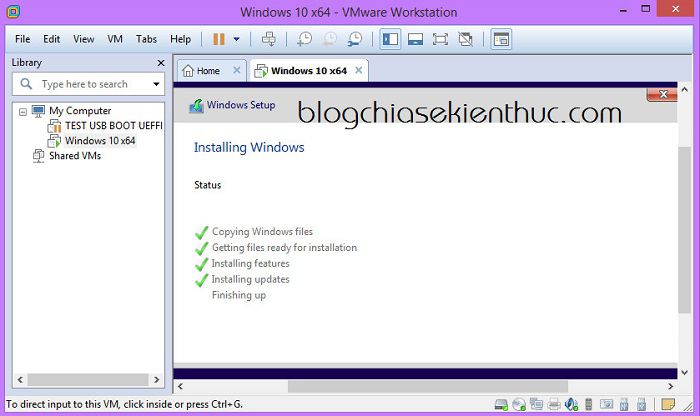Click the printer status bar icon
Image resolution: width=700 pixels, height=416 pixels.
[554, 404]
